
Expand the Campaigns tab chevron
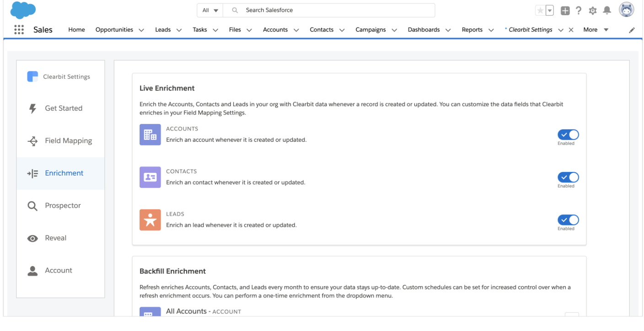coord(394,30)
